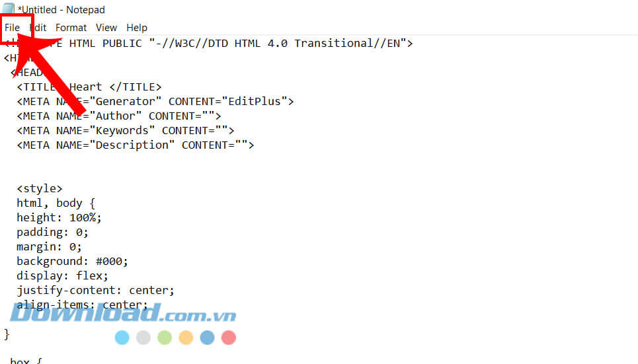Image resolution: width=638 pixels, height=364 pixels.
Task: Open the File menu
Action: pyautogui.click(x=12, y=28)
